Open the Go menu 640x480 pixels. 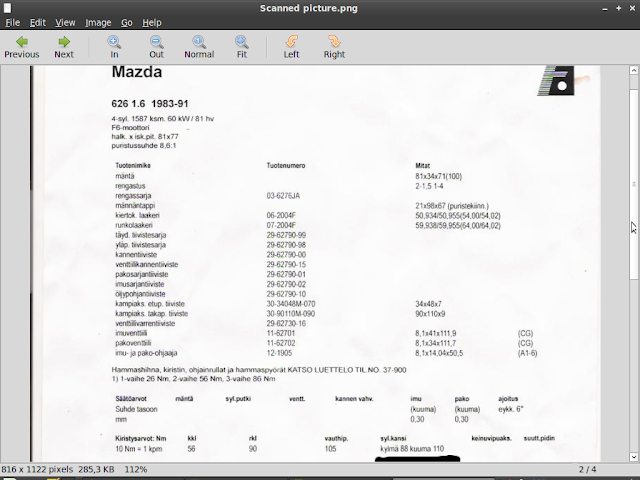[127, 22]
